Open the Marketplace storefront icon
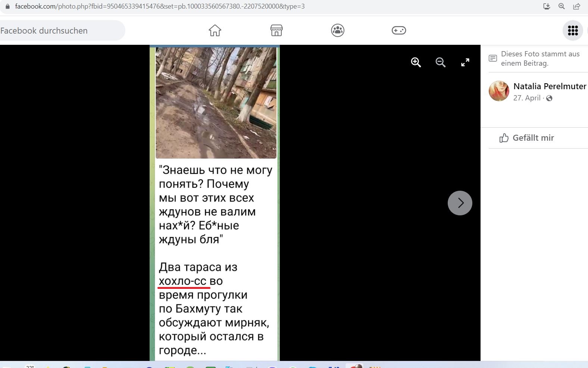The image size is (588, 368). click(x=276, y=30)
